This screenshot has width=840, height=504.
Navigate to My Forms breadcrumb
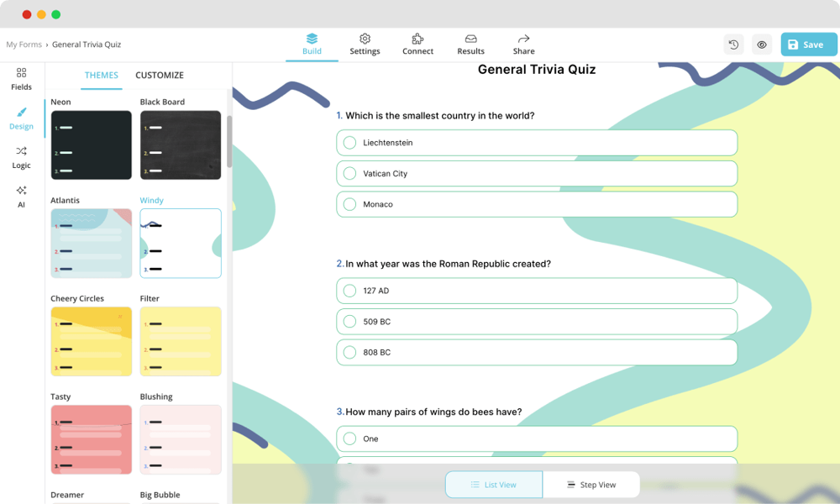click(24, 45)
